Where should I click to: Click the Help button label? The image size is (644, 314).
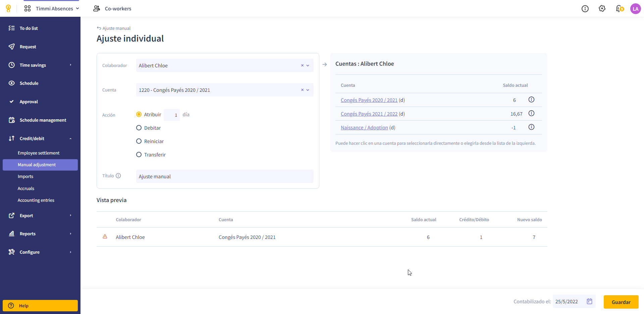[24, 306]
